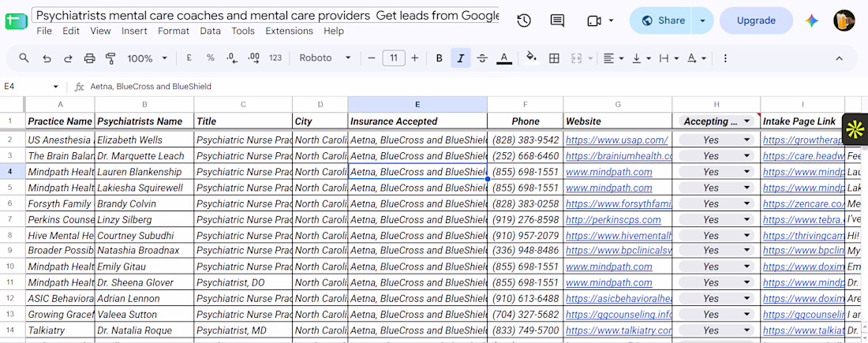Select phone cell (704) 327-5682

[526, 315]
